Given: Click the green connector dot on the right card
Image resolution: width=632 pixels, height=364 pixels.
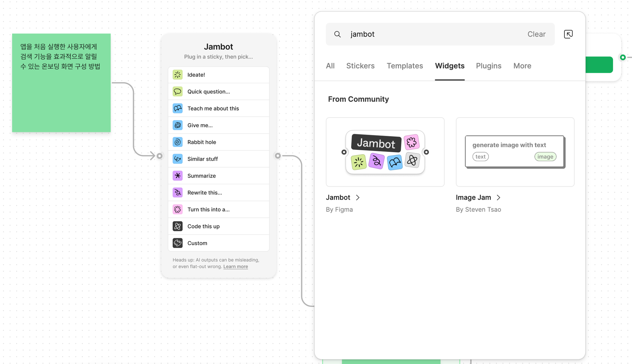Looking at the screenshot, I should tap(623, 57).
